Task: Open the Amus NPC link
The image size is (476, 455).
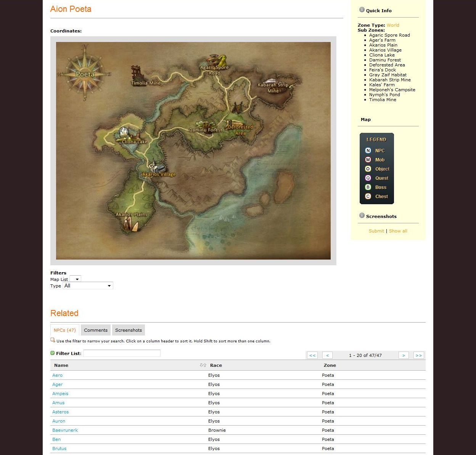Action: click(58, 403)
